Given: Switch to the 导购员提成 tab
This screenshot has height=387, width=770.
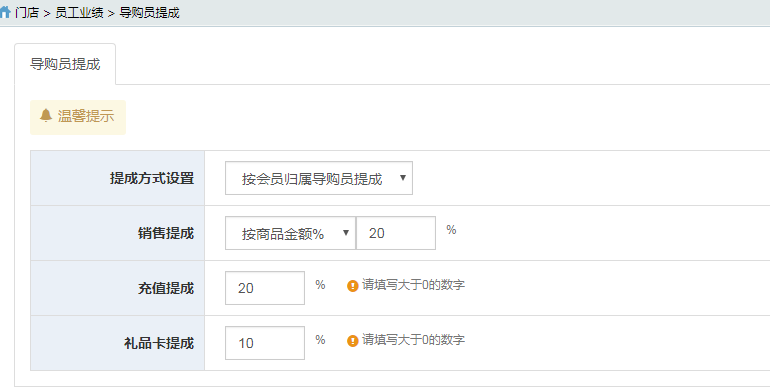Looking at the screenshot, I should [65, 64].
